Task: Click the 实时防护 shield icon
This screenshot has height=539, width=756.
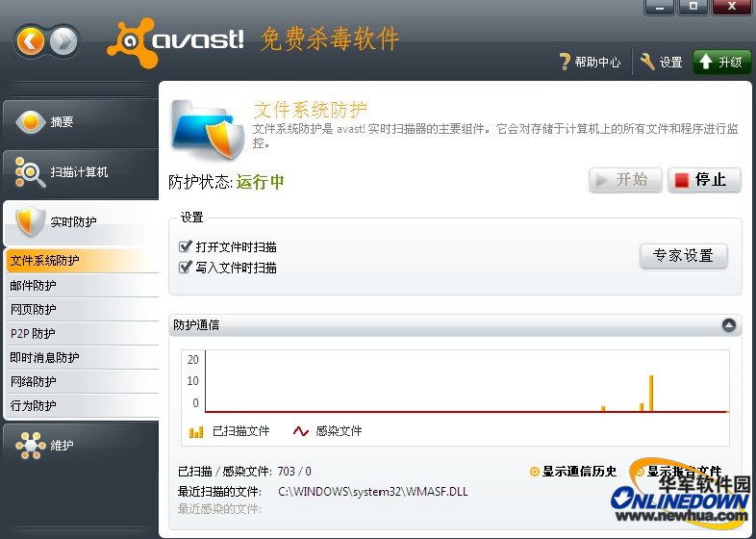Action: pos(31,221)
